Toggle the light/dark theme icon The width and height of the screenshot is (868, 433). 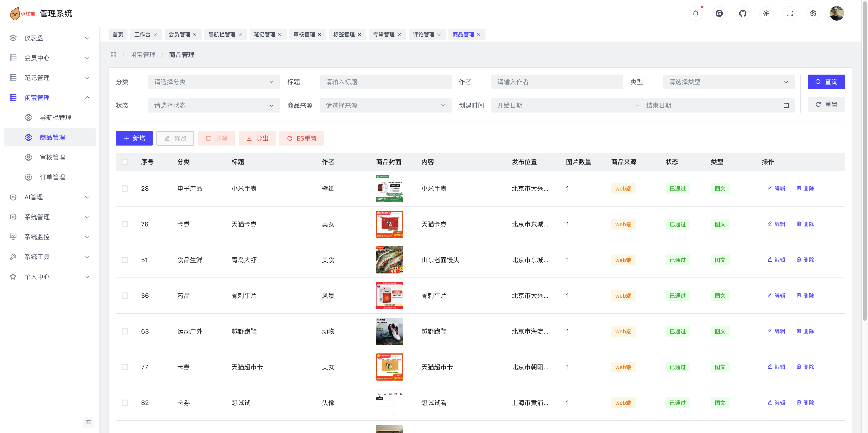(x=766, y=14)
